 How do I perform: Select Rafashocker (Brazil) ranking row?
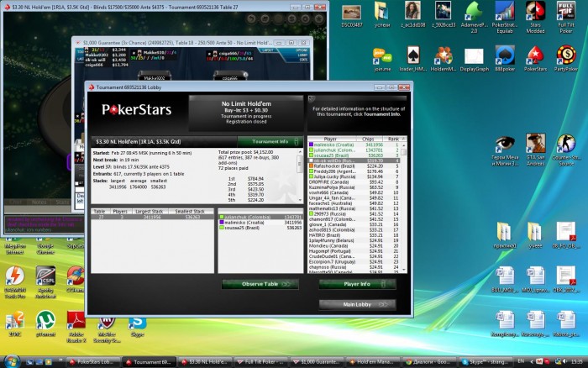(354, 166)
